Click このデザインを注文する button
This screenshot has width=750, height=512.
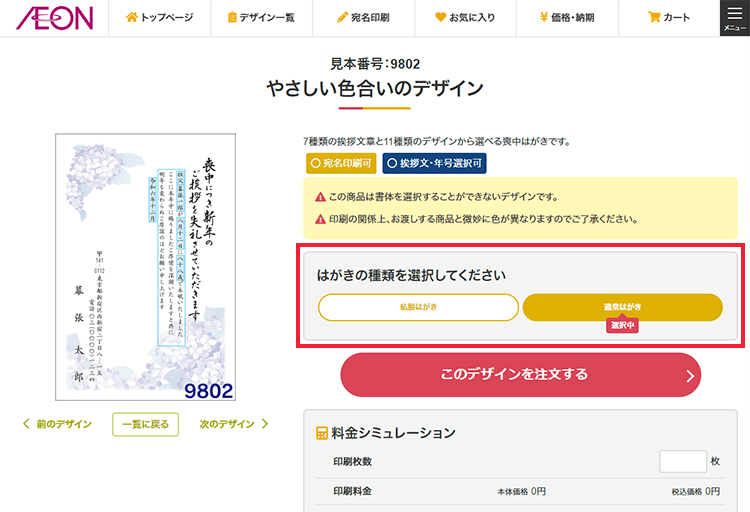tap(520, 375)
